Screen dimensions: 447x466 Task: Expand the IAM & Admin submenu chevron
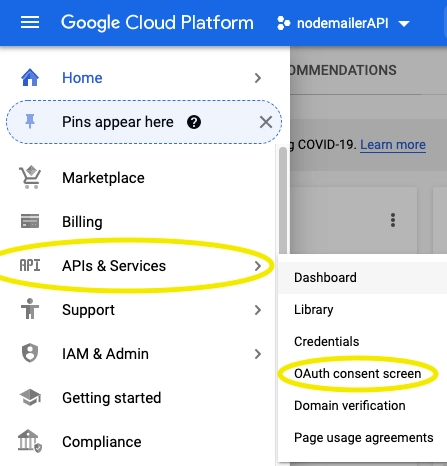tap(257, 354)
